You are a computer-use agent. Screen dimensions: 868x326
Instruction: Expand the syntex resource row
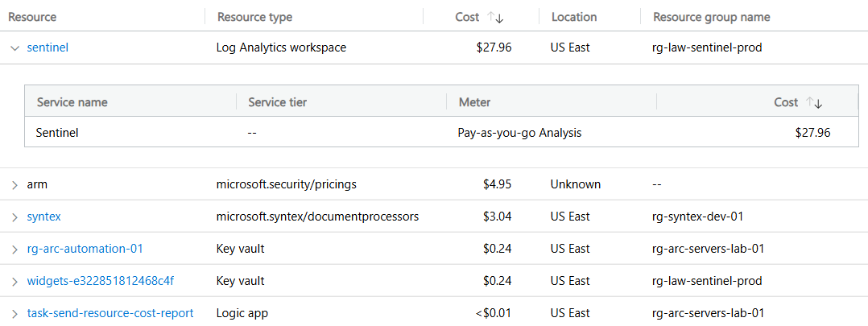[x=14, y=217]
